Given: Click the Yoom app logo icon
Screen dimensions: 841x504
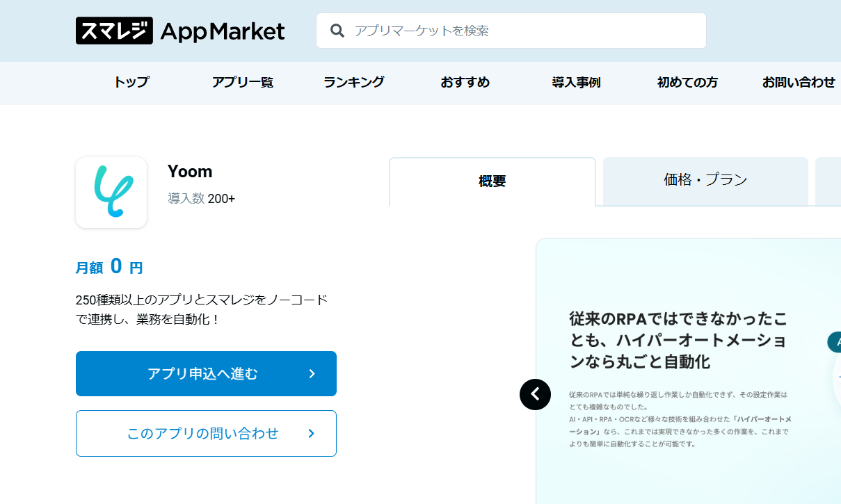Looking at the screenshot, I should coord(111,193).
